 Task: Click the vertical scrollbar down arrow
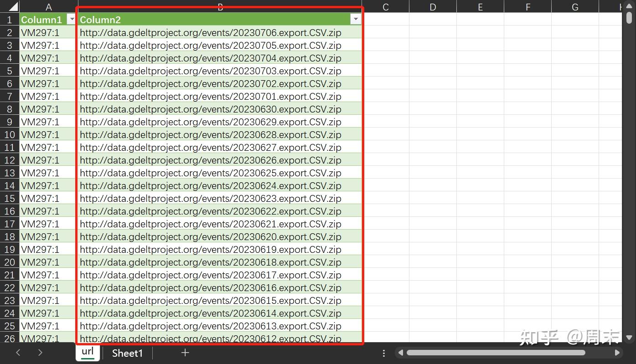[629, 338]
